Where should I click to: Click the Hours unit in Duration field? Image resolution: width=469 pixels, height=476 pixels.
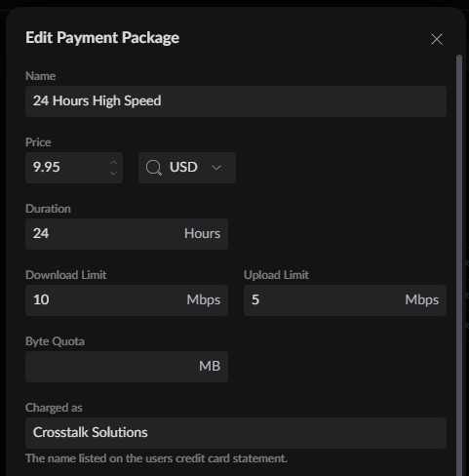pyautogui.click(x=202, y=233)
